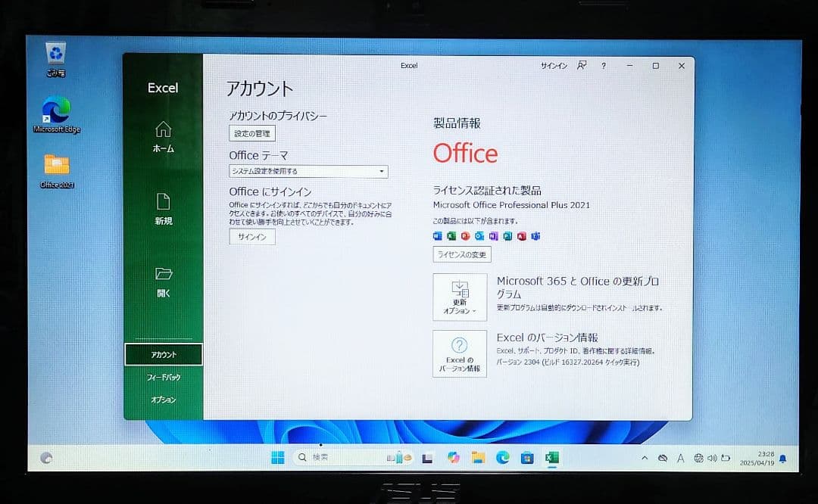Viewport: 818px width, 504px height.
Task: Open Microsoft Store from the taskbar
Action: click(527, 458)
